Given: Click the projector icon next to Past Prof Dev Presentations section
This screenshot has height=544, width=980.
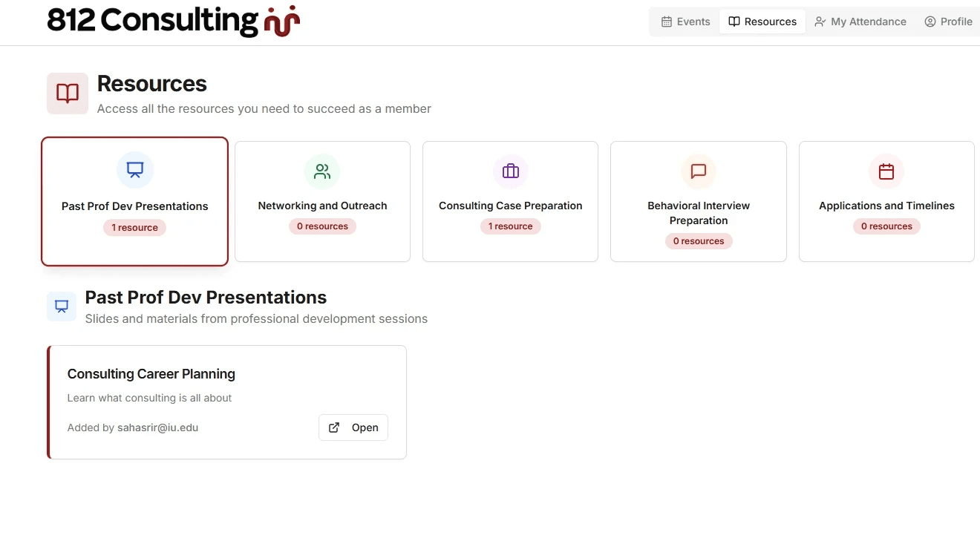Looking at the screenshot, I should 61,306.
